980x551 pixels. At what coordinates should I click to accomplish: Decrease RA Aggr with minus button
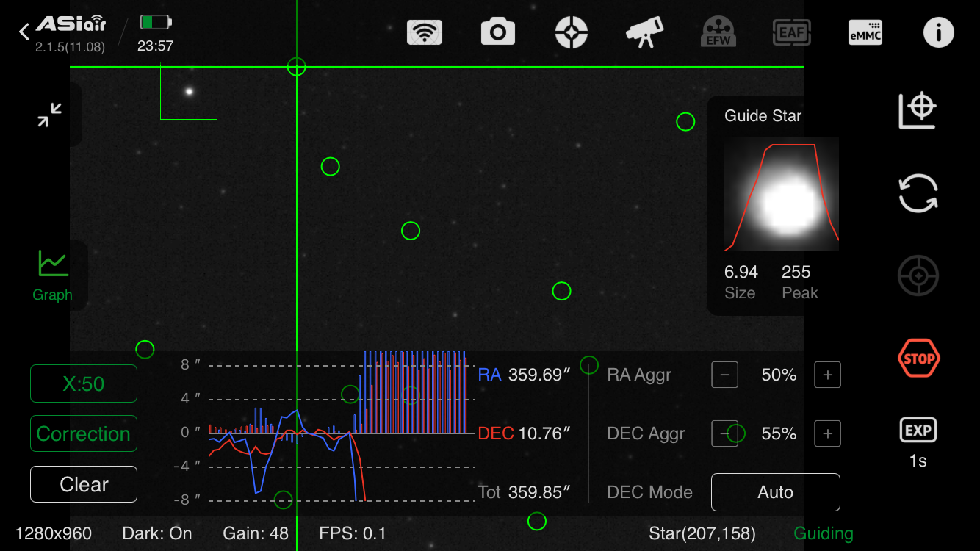724,375
